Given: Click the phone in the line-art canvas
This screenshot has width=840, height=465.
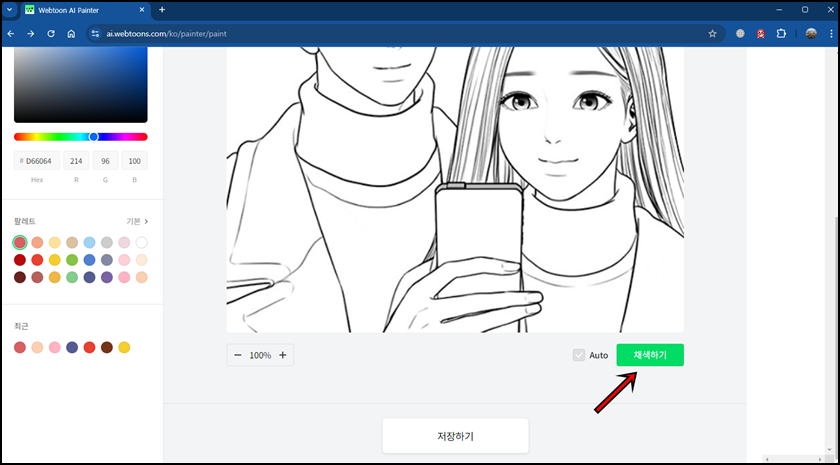Looking at the screenshot, I should coord(478,228).
